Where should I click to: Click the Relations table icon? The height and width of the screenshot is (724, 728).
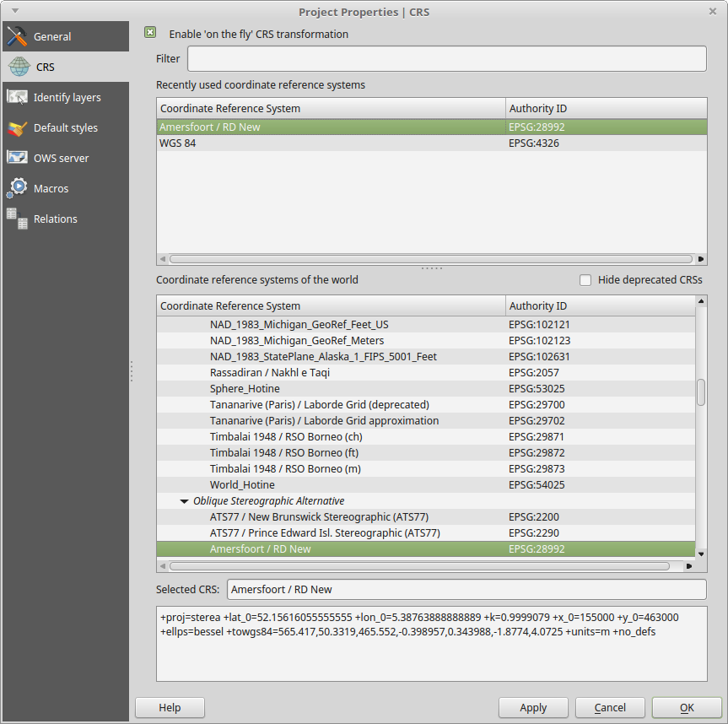click(17, 219)
